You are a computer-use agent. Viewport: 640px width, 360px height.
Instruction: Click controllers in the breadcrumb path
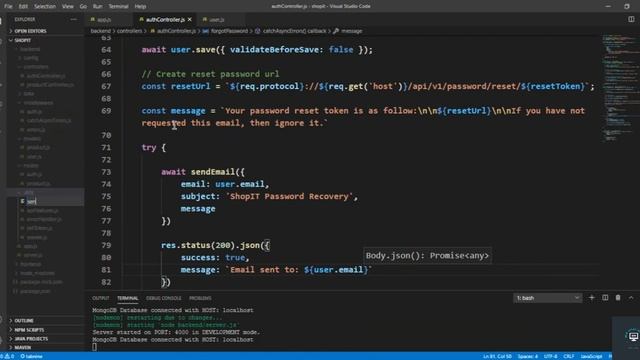pyautogui.click(x=130, y=31)
